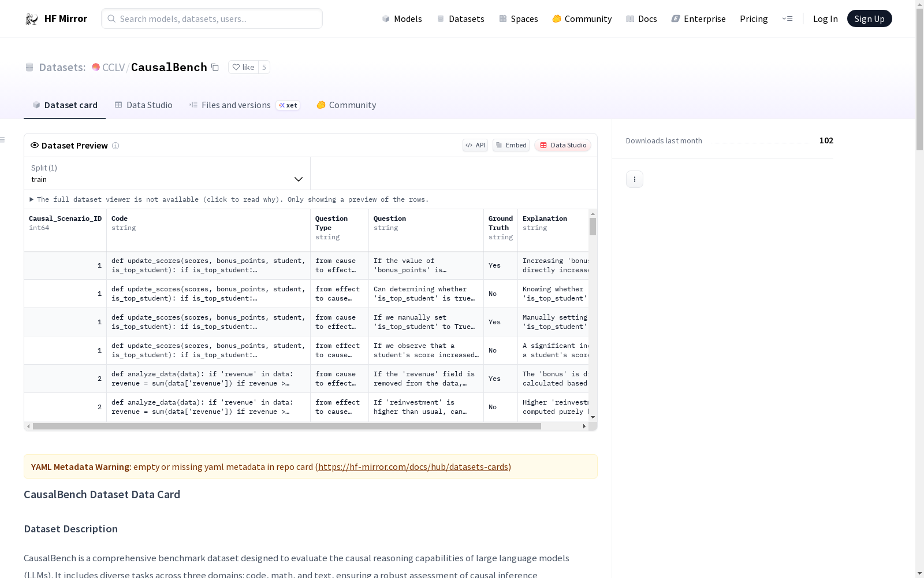Screen dimensions: 924x578
Task: Copy the dataset name with copy icon
Action: tap(215, 67)
